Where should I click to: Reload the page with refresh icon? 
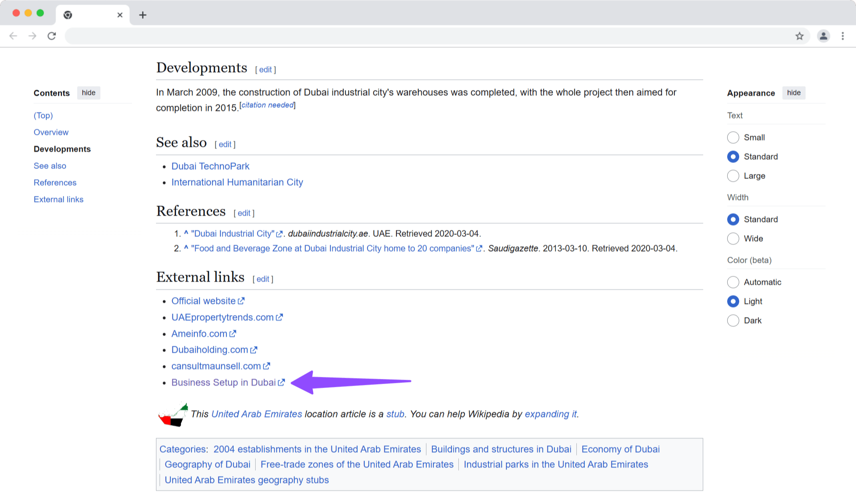[x=52, y=36]
